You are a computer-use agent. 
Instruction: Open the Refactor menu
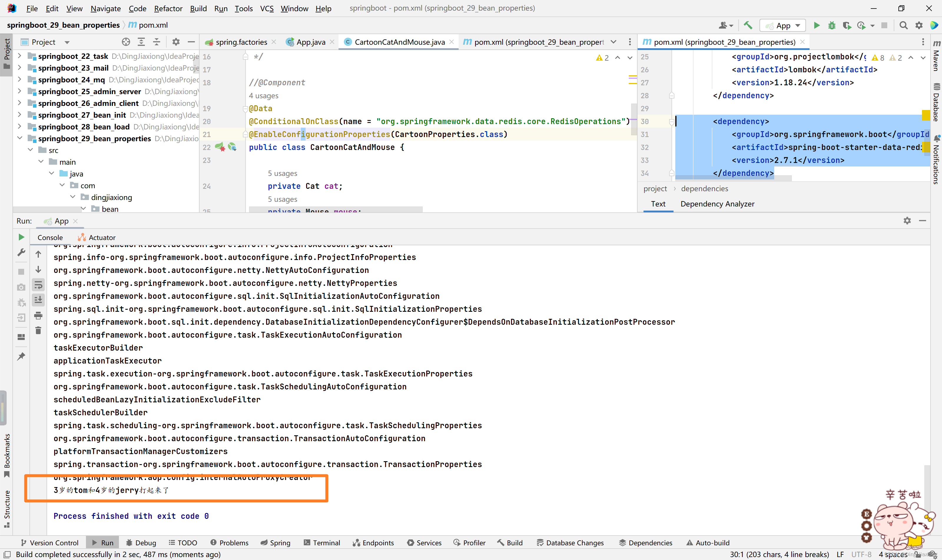pos(168,8)
